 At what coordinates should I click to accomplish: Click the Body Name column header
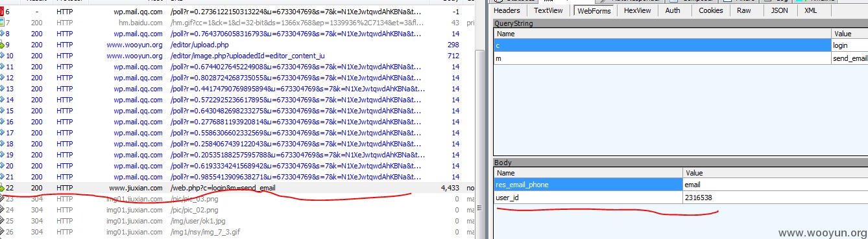pos(588,173)
